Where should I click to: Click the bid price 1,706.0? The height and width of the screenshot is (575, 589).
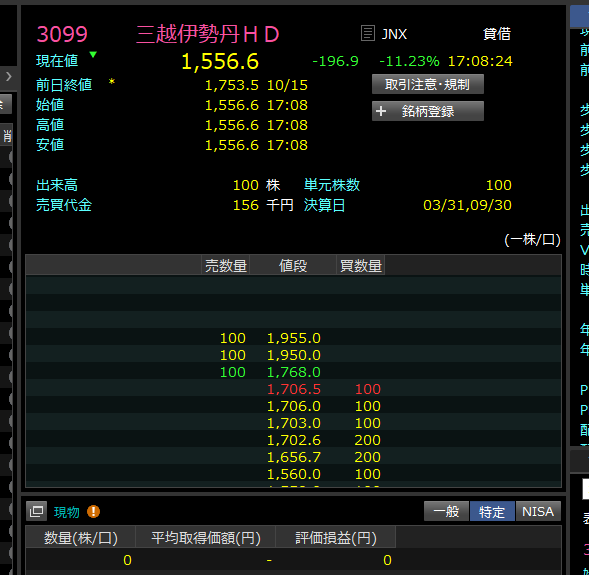click(x=294, y=406)
